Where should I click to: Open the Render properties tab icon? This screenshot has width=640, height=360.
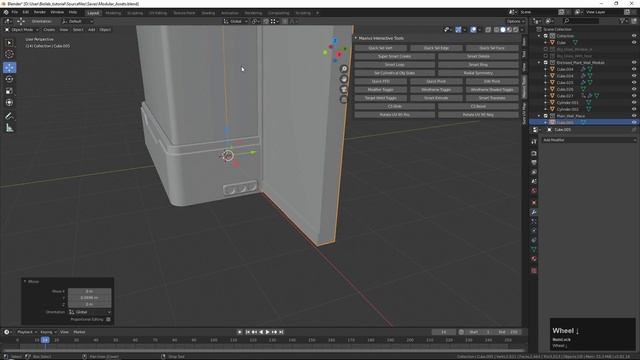pos(534,153)
